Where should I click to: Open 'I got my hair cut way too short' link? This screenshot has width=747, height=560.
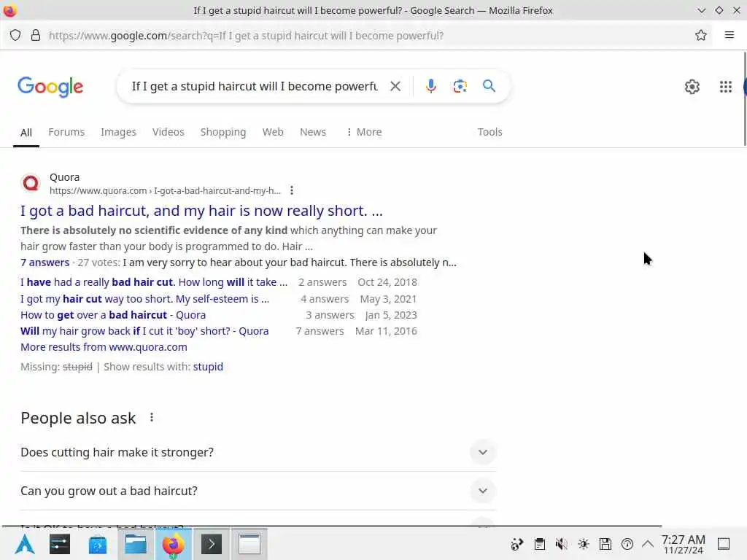coord(145,298)
